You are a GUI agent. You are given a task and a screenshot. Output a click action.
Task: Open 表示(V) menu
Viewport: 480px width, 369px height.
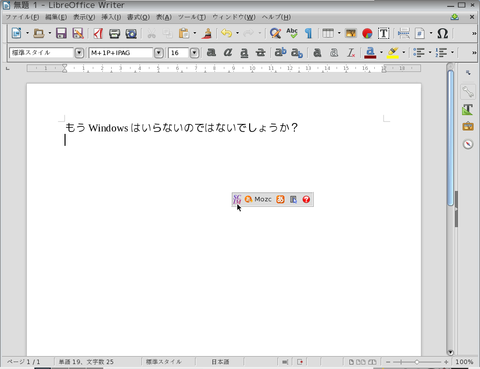tap(84, 17)
